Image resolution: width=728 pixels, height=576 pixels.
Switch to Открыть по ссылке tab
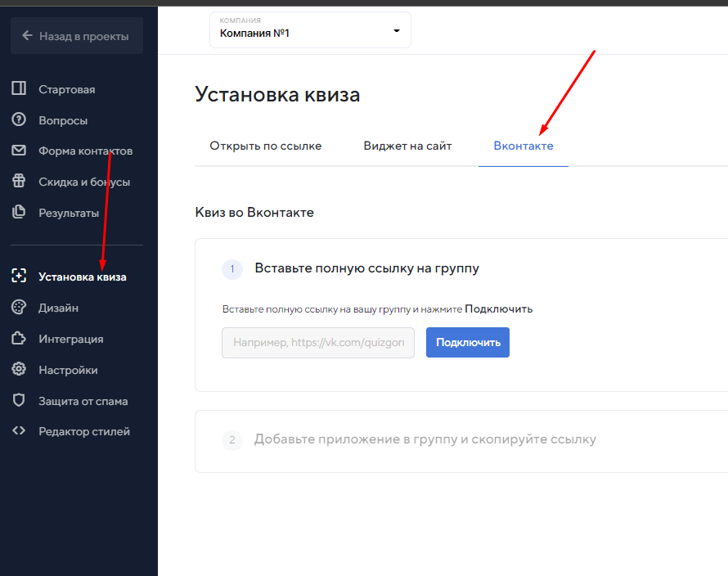[265, 146]
